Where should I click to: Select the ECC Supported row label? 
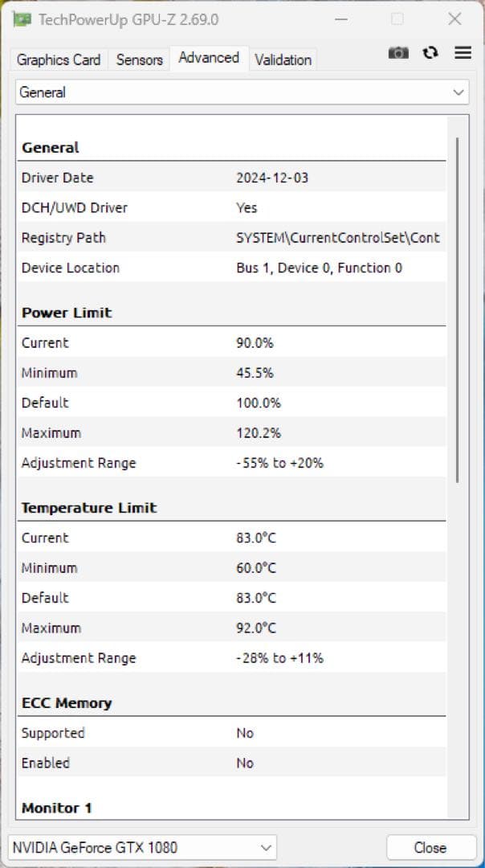53,733
